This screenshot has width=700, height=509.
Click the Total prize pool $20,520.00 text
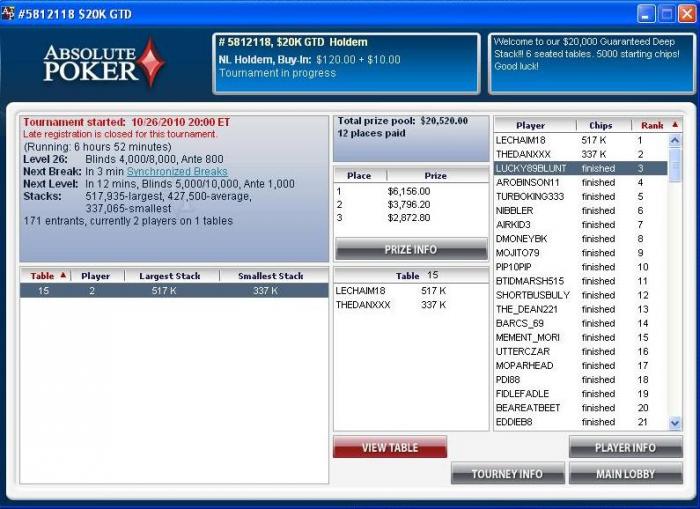tap(403, 121)
